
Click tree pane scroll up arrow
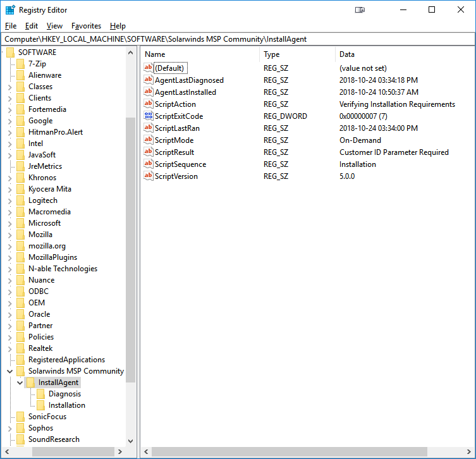(130, 52)
